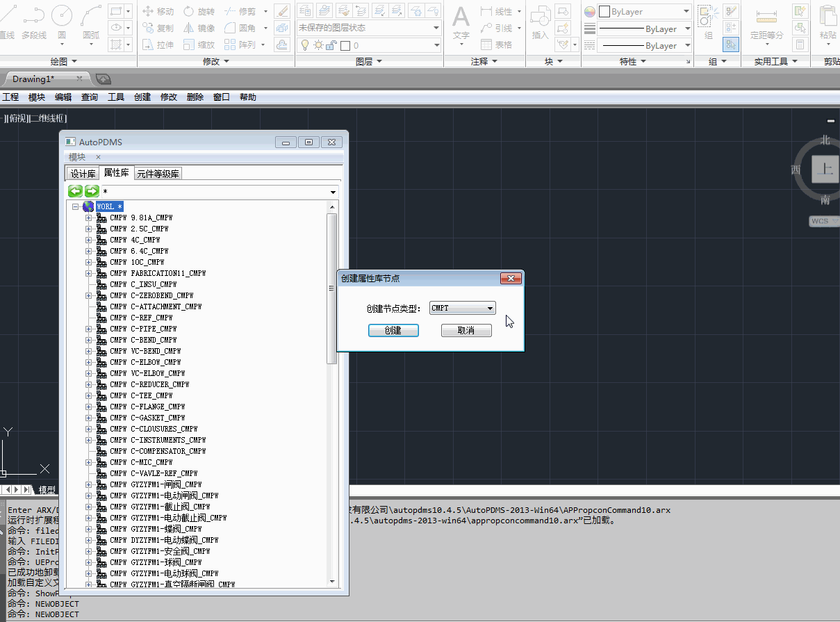Image resolution: width=840 pixels, height=622 pixels.
Task: Expand the CMPW 9.81A_CMPW node
Action: (x=89, y=218)
